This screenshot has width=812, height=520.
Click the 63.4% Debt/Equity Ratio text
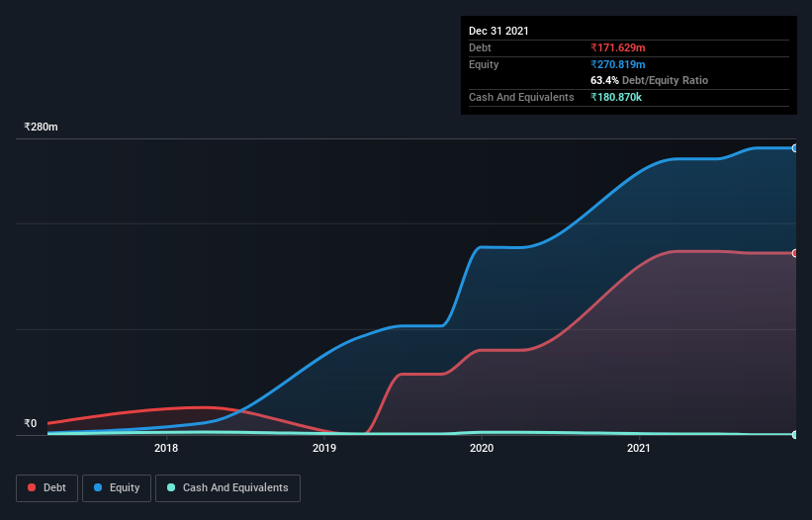click(650, 80)
